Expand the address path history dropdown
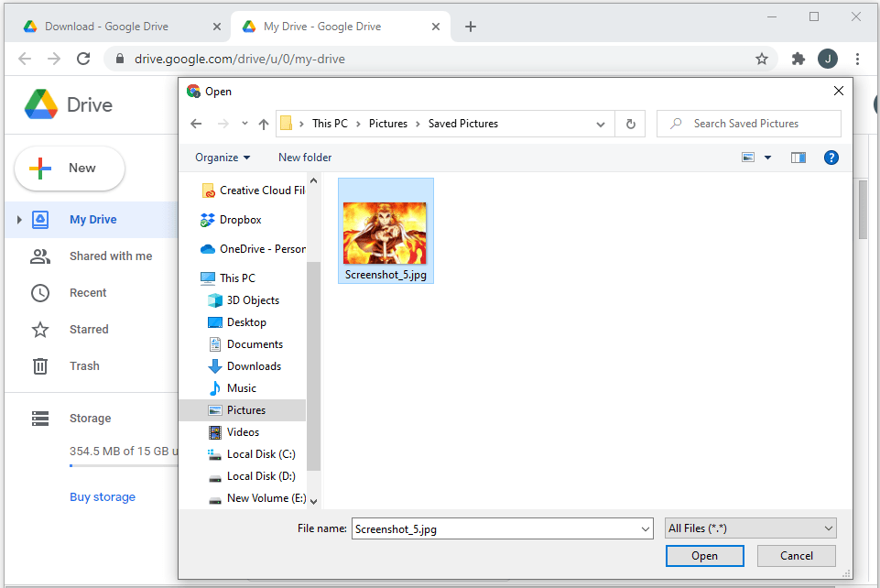Image resolution: width=880 pixels, height=588 pixels. pos(601,124)
